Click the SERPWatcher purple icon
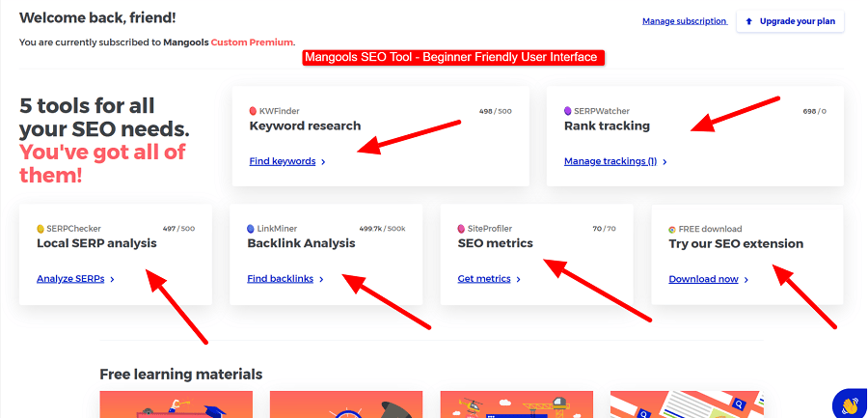 click(x=567, y=111)
